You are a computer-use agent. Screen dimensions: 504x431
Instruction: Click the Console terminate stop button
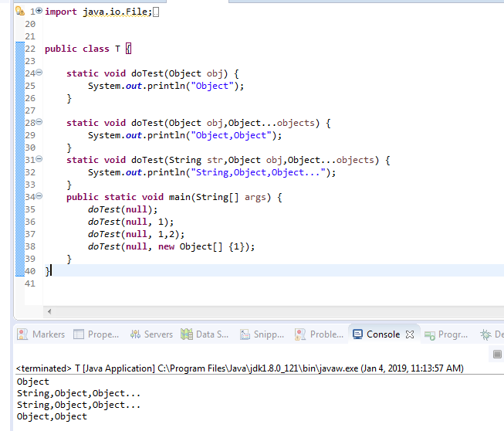coord(497,354)
